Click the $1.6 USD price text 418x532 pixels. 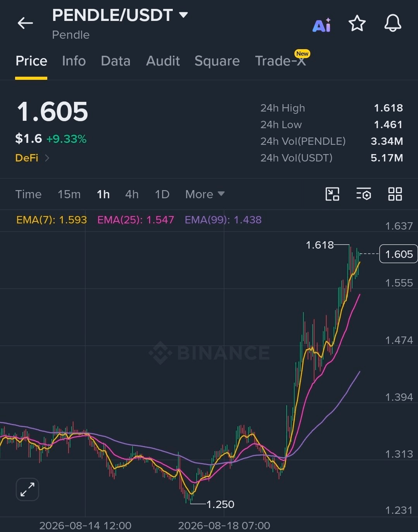pyautogui.click(x=28, y=139)
